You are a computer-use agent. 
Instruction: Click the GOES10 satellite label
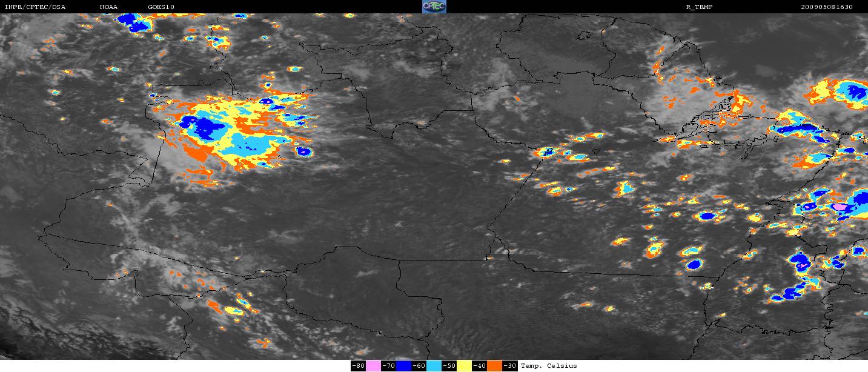coord(161,7)
